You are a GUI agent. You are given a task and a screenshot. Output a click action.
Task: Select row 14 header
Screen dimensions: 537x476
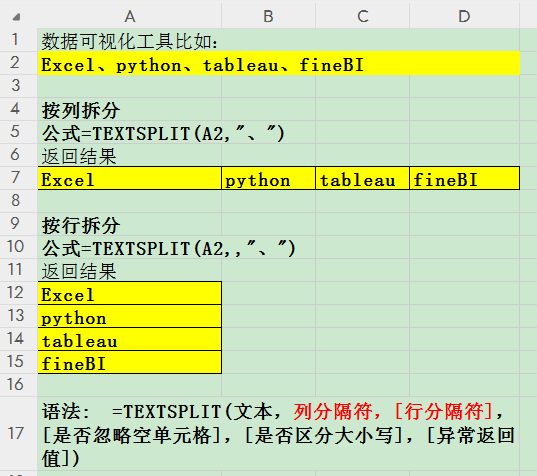[x=18, y=339]
